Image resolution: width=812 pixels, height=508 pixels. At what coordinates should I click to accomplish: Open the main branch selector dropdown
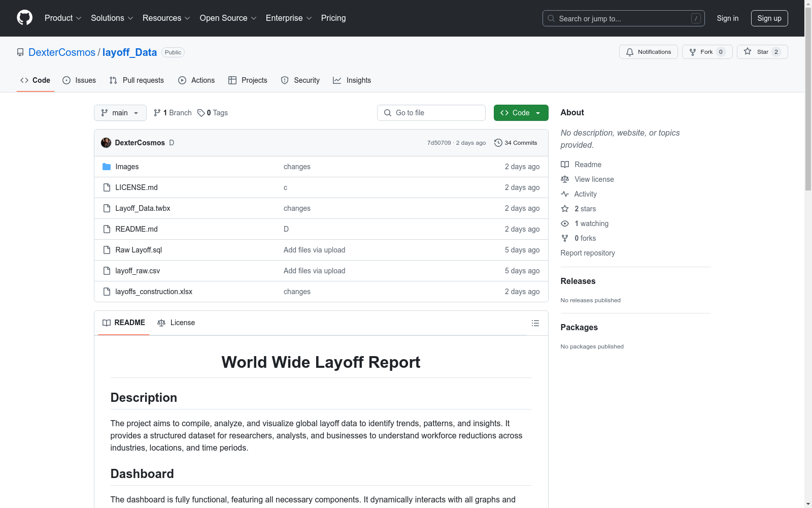point(120,113)
